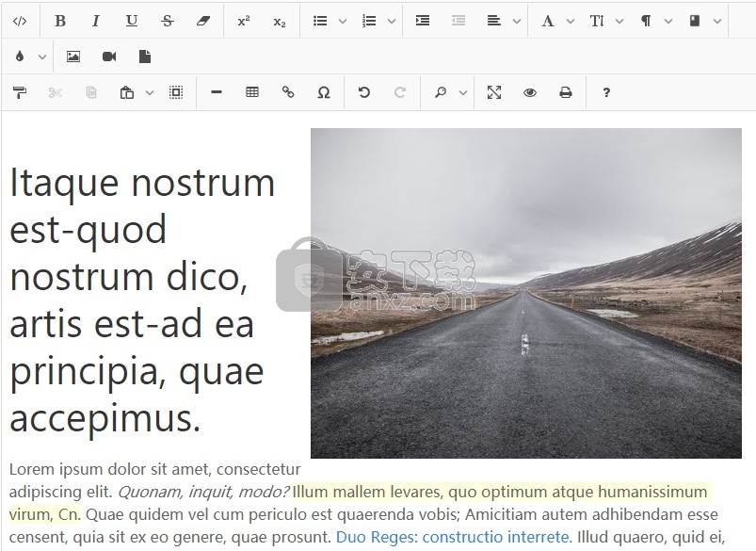The width and height of the screenshot is (756, 551).
Task: Select the road landscape image
Action: coord(526,293)
